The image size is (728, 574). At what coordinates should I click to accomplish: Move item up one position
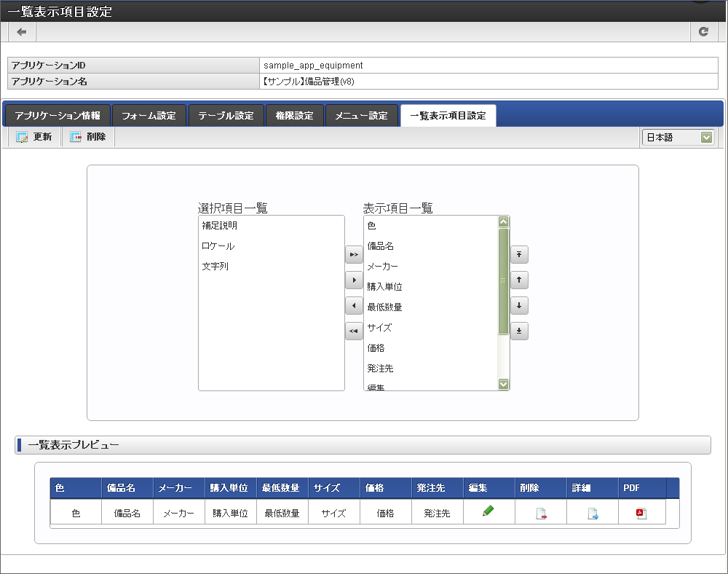point(519,280)
